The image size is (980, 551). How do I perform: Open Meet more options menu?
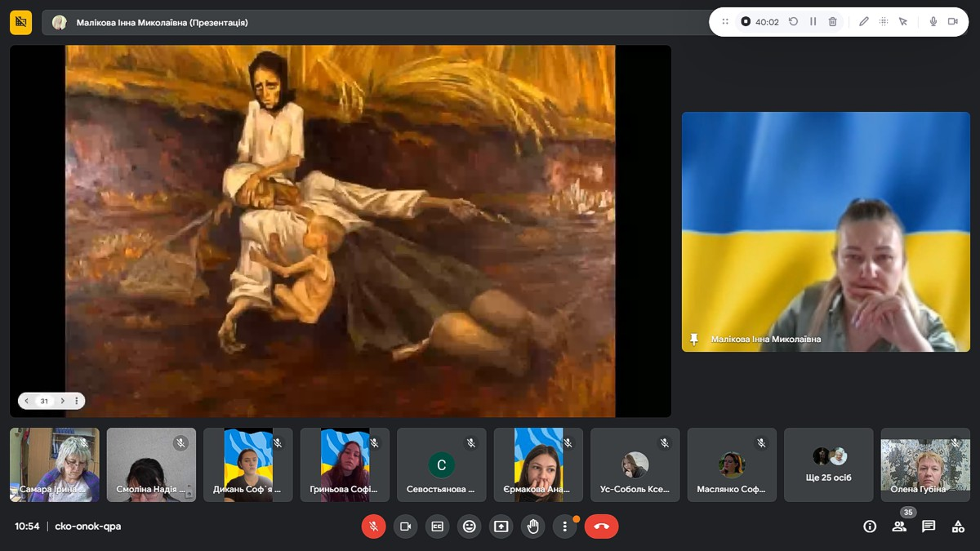click(x=564, y=527)
